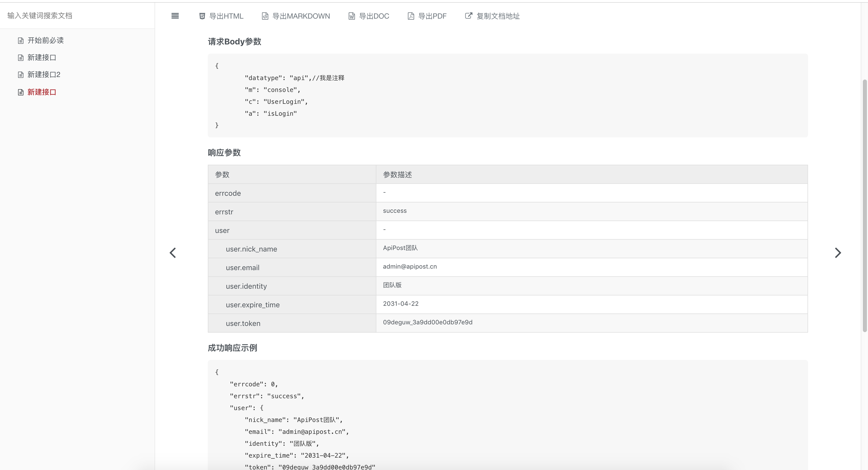Click the hamburger menu icon in toolbar
This screenshot has width=868, height=470.
175,16
